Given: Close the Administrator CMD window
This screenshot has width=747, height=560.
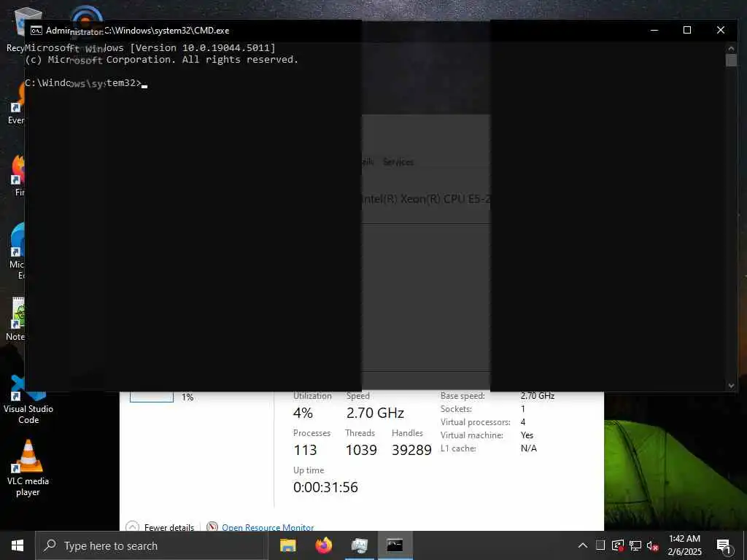Looking at the screenshot, I should point(720,30).
